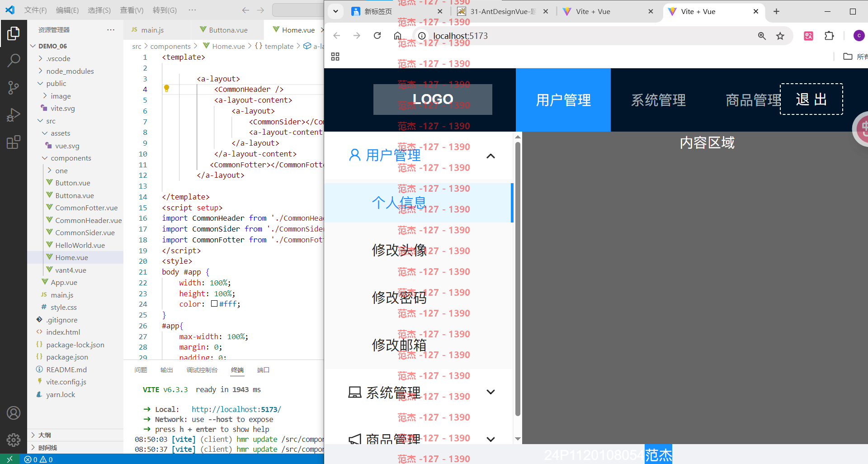
Task: Expand the 系统管理 sidebar submenu
Action: coord(491,392)
